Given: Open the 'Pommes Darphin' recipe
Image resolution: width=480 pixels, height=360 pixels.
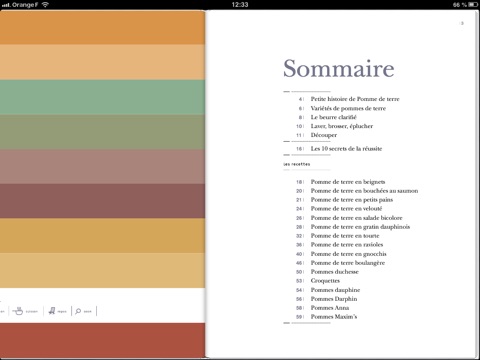Looking at the screenshot, I should (334, 299).
